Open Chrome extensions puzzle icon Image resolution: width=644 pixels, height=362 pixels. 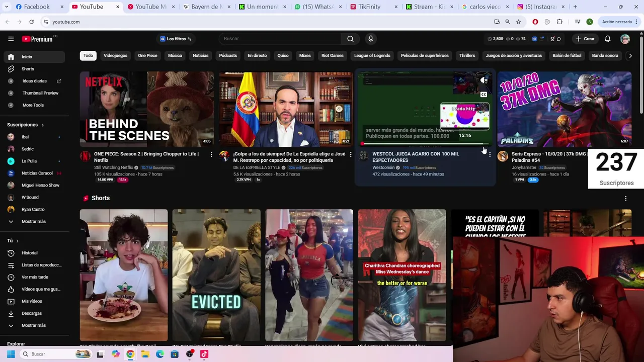pyautogui.click(x=559, y=22)
